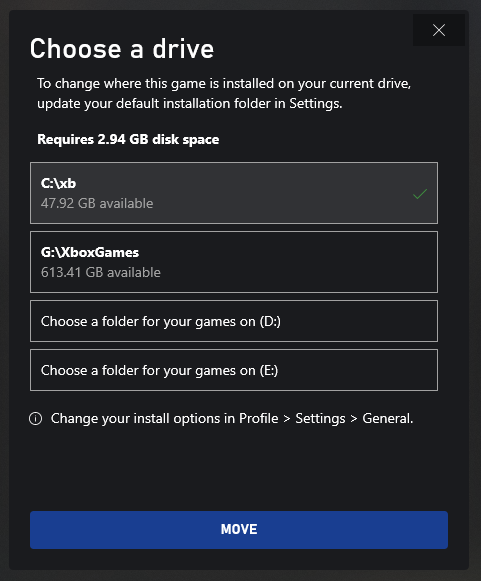Select the G:\XboxGames drive option
The image size is (481, 581).
[234, 262]
